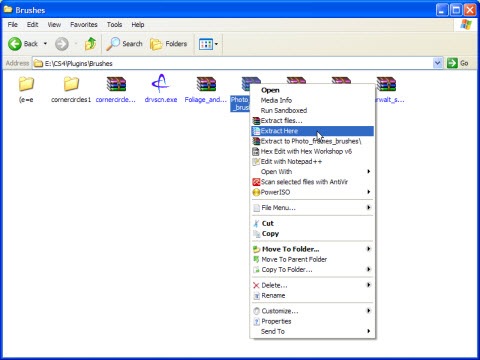Click the Hex Workshop icon in menu
The image size is (480, 360).
pos(256,152)
